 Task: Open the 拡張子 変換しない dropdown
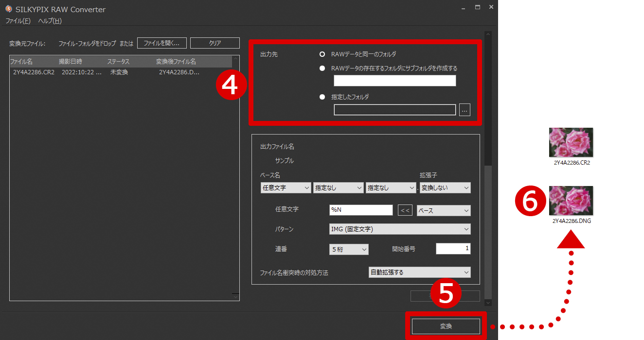click(x=445, y=187)
